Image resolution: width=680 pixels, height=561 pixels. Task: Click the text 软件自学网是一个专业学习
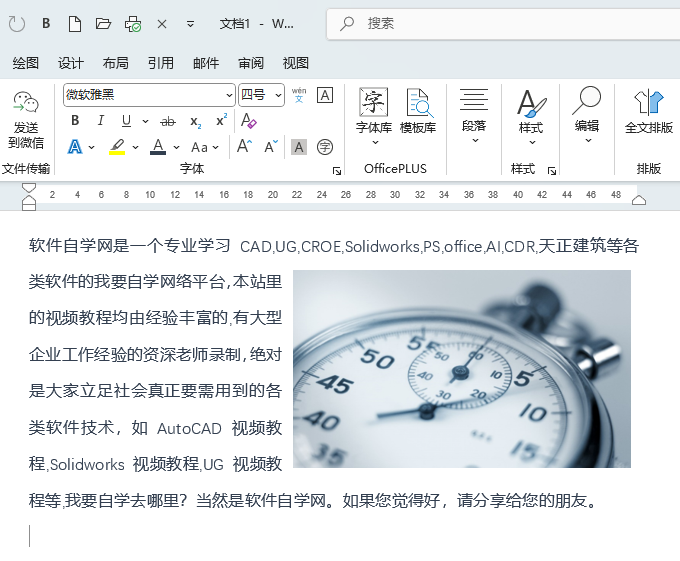click(129, 246)
